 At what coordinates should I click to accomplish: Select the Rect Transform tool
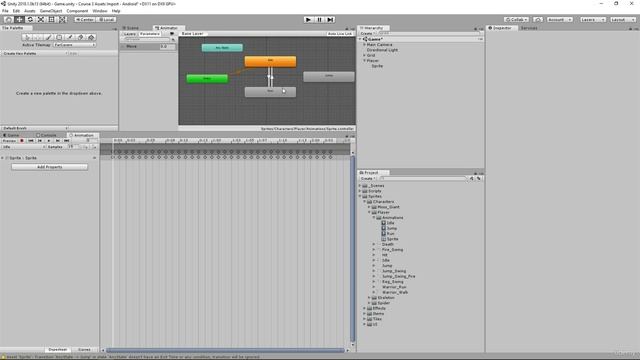pos(51,20)
